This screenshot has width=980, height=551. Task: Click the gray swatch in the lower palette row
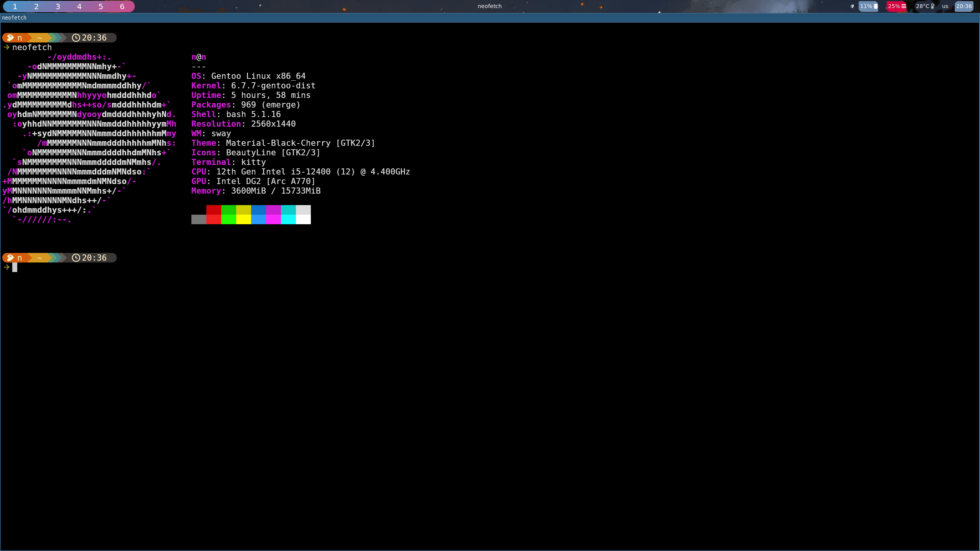[199, 219]
